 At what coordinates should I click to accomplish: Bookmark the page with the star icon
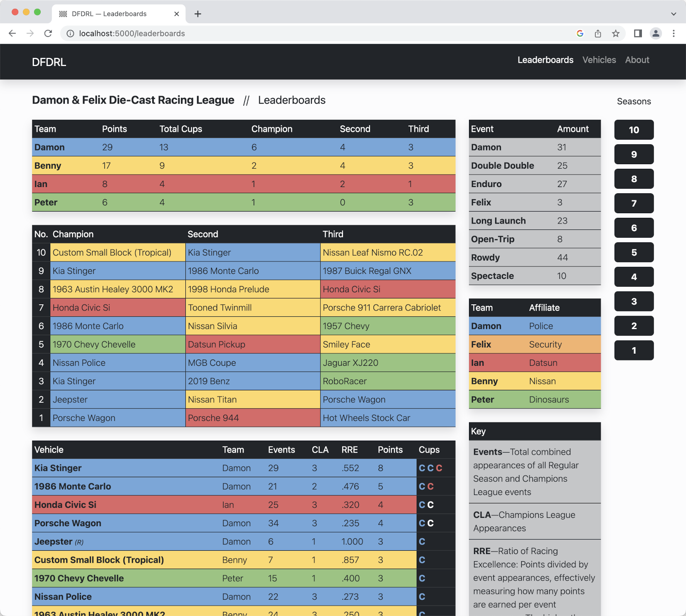(x=615, y=34)
